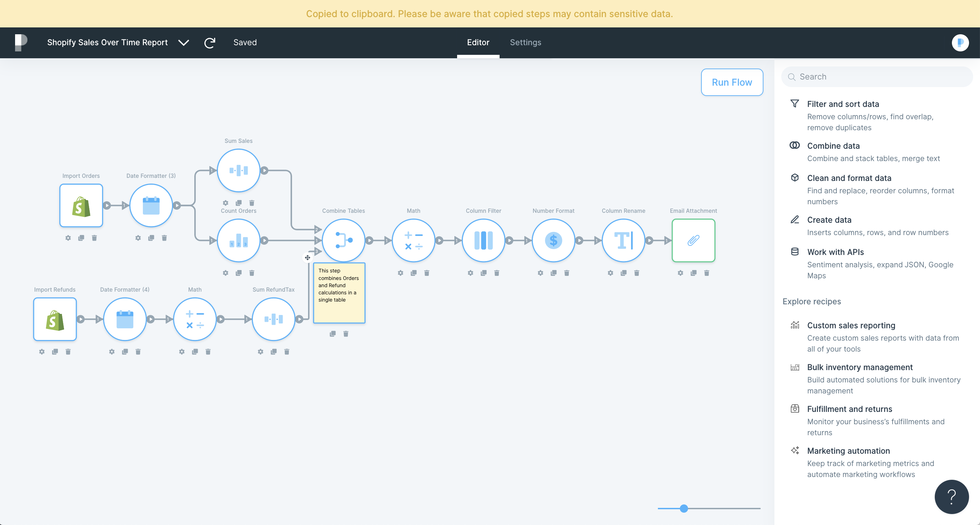Click the Explore recipes heading
The image size is (980, 525).
point(811,301)
